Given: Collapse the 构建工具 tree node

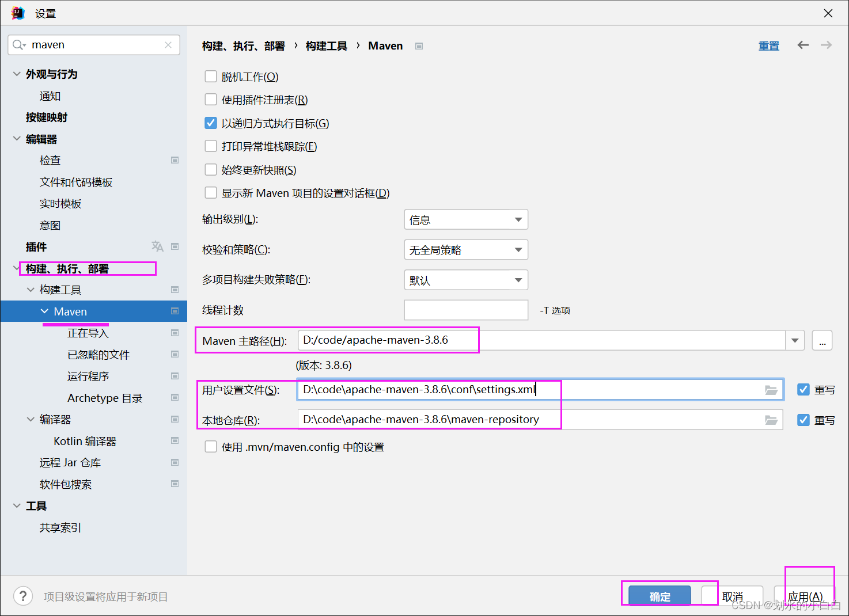Looking at the screenshot, I should coord(31,290).
